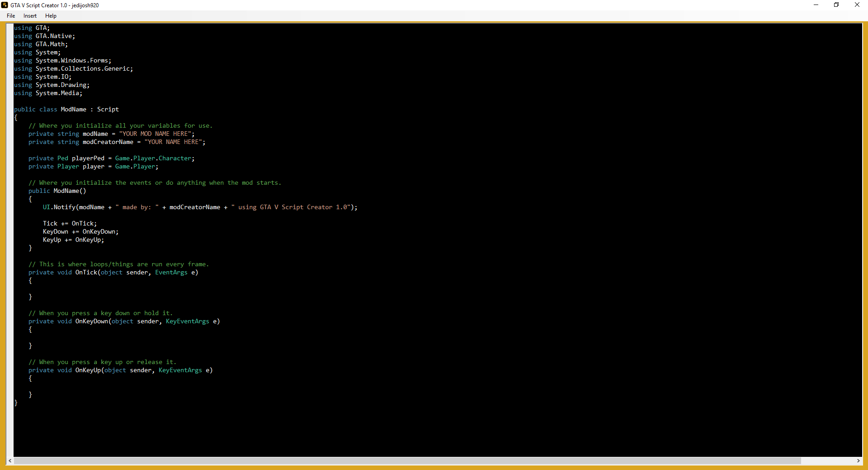Click on the UI.Notify code line

(x=199, y=207)
